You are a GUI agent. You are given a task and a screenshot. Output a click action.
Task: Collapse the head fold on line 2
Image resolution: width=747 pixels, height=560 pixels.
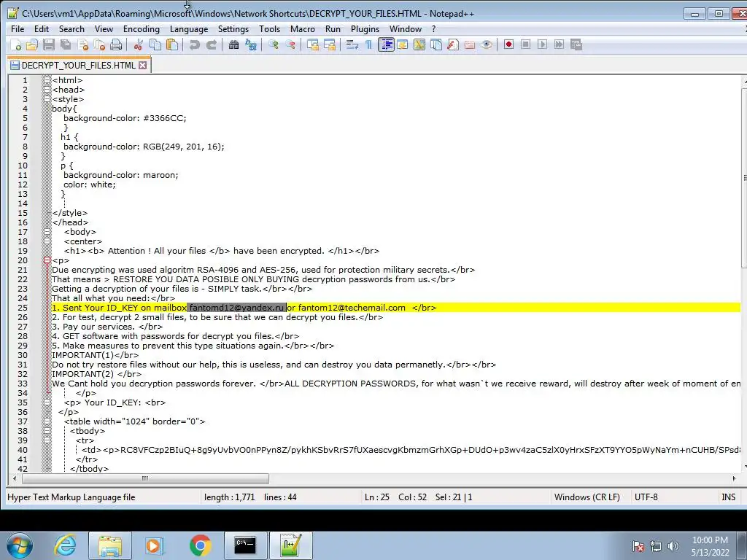(x=47, y=90)
